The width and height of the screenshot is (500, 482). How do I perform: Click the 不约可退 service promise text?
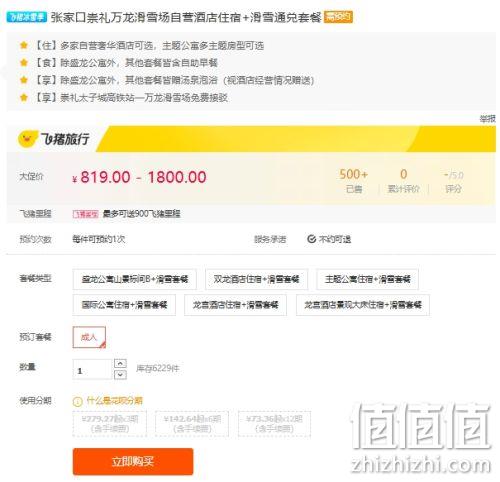click(335, 239)
